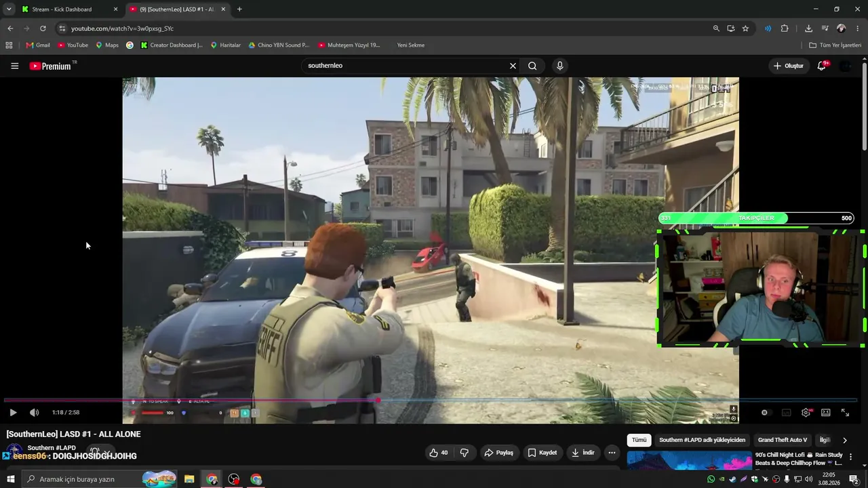This screenshot has height=488, width=868.
Task: Open the zoom magnifier in address bar
Action: coord(716,28)
